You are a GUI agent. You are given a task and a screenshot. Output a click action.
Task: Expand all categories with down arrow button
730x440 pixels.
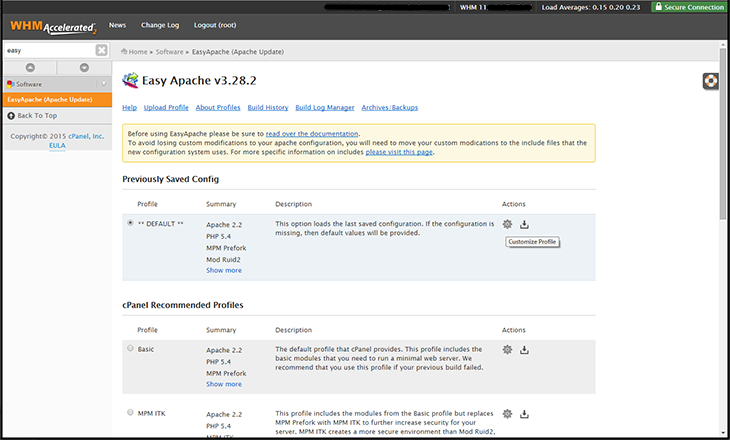[84, 68]
